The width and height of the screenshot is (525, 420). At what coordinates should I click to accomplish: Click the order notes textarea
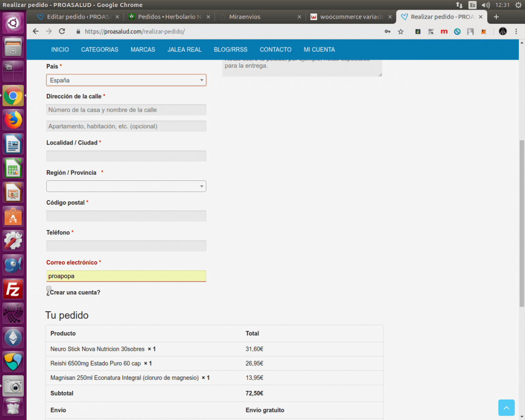pyautogui.click(x=302, y=68)
